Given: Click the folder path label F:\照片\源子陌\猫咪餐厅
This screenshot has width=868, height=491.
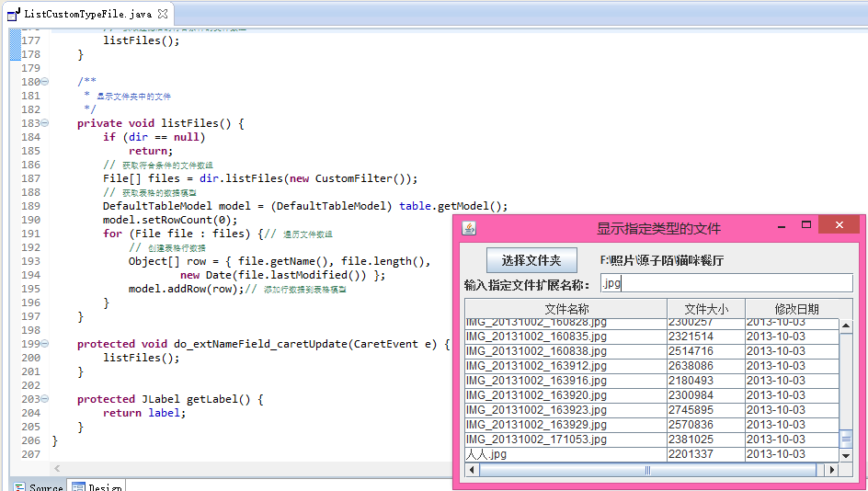Looking at the screenshot, I should tap(662, 261).
